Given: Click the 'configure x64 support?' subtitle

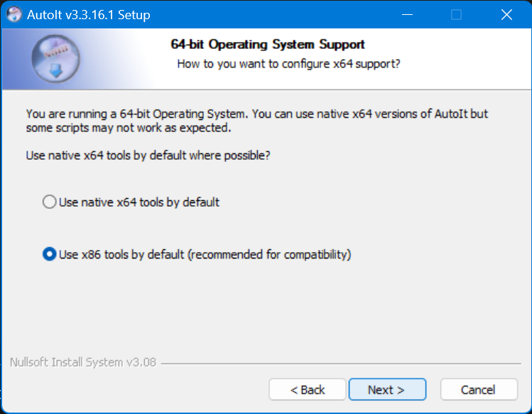Looking at the screenshot, I should tap(341, 64).
